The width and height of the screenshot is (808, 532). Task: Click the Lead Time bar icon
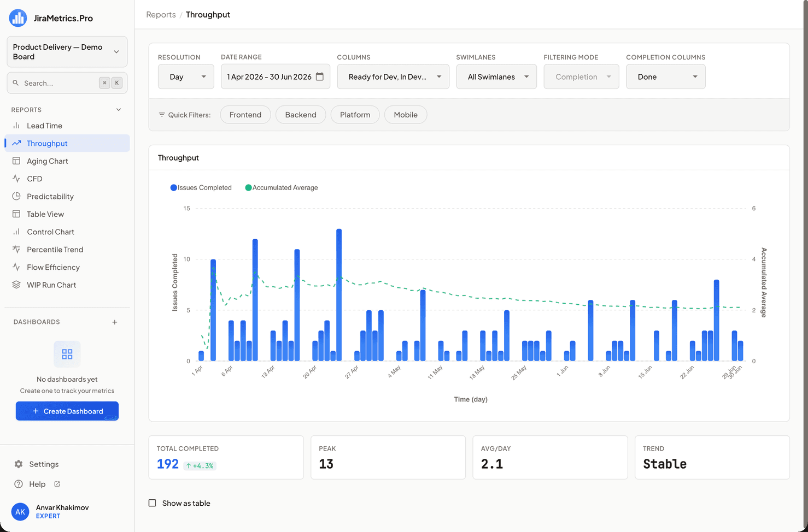pyautogui.click(x=16, y=126)
